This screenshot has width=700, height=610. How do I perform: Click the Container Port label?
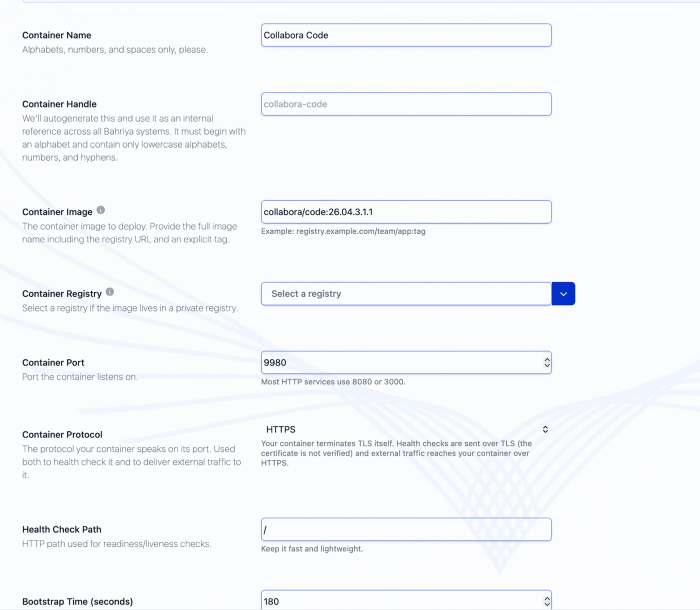[53, 362]
